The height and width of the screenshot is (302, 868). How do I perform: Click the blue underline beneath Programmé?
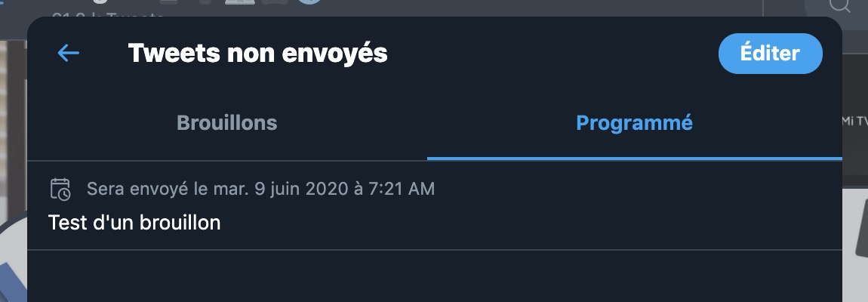pos(634,159)
